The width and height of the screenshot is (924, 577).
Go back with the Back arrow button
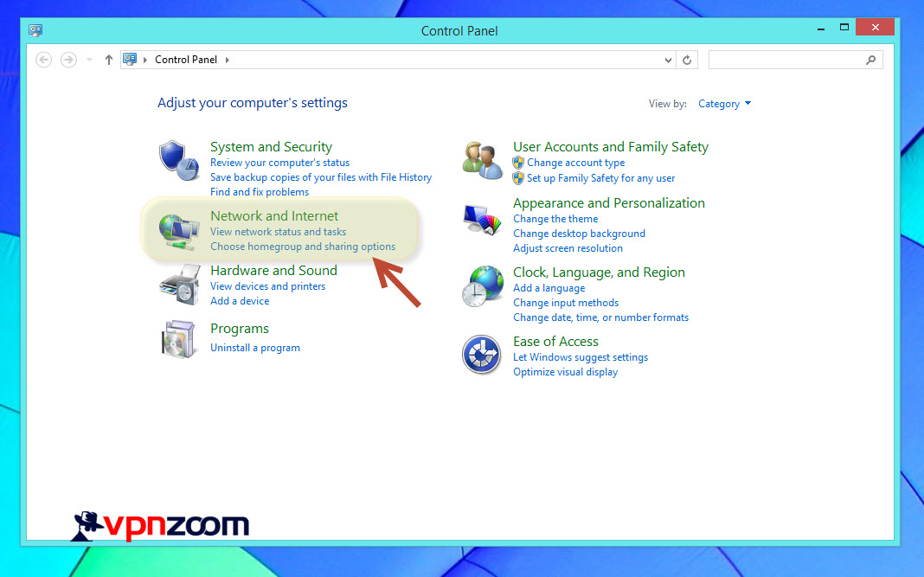tap(43, 60)
